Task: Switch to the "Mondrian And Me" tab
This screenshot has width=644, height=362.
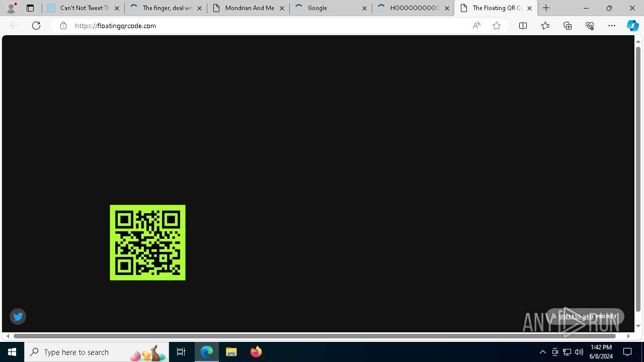Action: coord(249,8)
